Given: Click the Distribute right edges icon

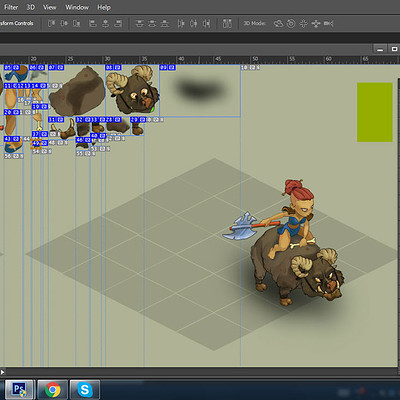Looking at the screenshot, I should [x=206, y=23].
